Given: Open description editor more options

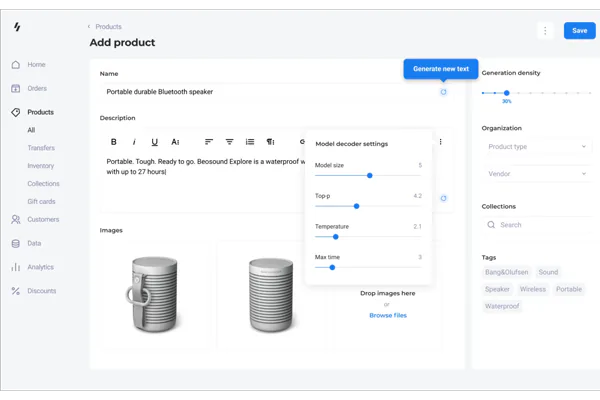Looking at the screenshot, I should tap(440, 142).
